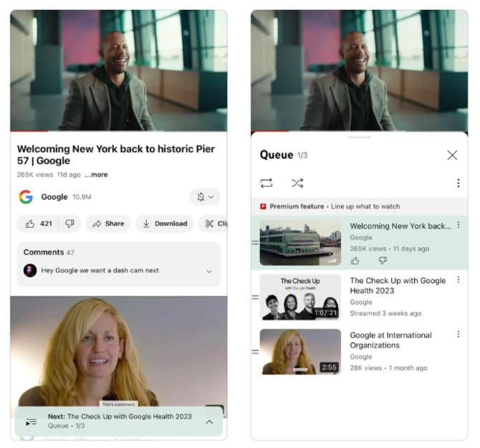Open "Next: The Check Up with Google Health 2023"
This screenshot has width=480, height=448.
[120, 416]
